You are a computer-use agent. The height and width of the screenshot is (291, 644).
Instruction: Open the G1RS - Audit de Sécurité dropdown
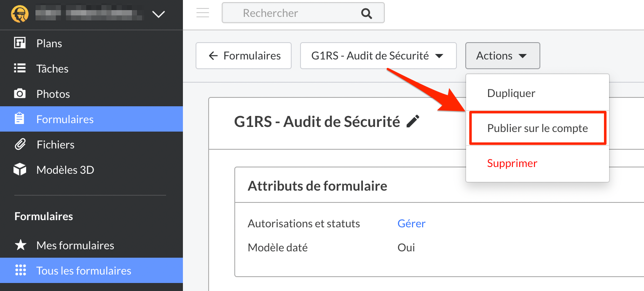[x=378, y=56]
